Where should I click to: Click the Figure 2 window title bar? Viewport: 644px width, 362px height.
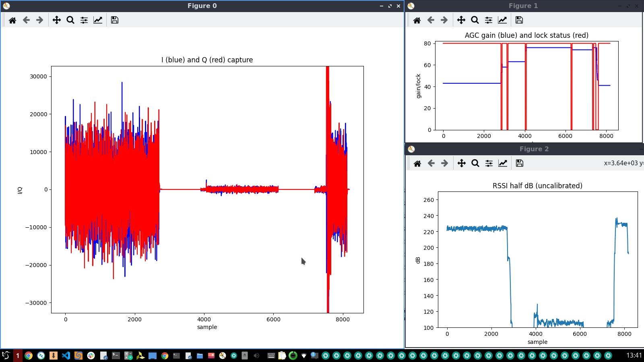point(534,149)
